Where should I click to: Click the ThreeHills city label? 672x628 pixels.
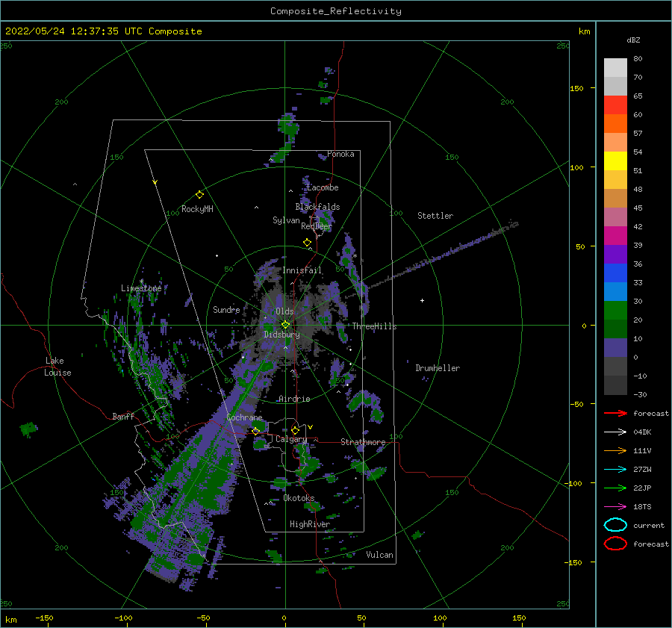click(374, 326)
